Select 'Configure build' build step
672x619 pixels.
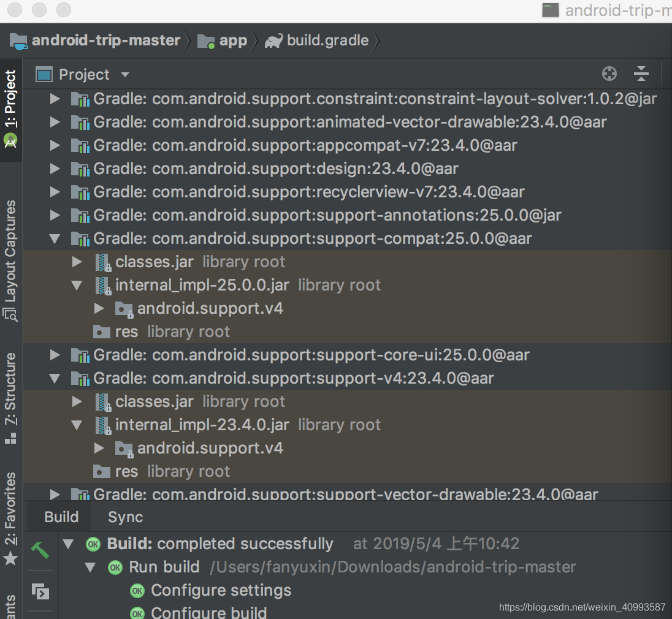click(208, 613)
